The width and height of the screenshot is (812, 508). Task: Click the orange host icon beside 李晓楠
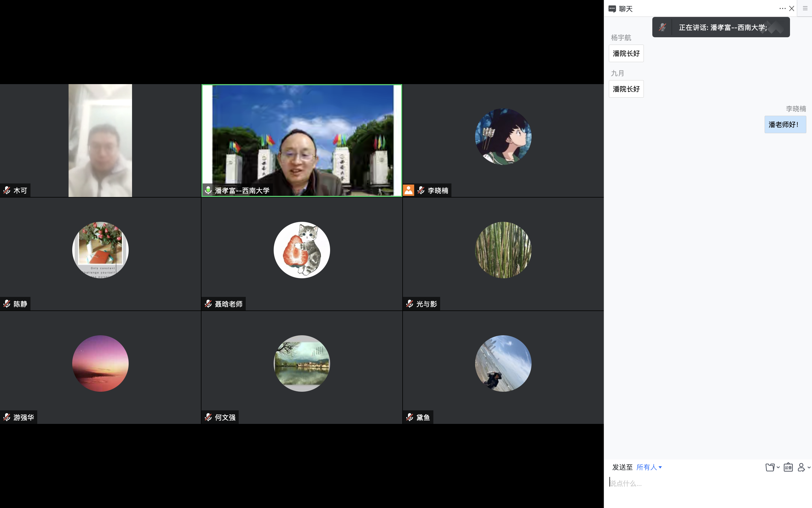pos(408,190)
